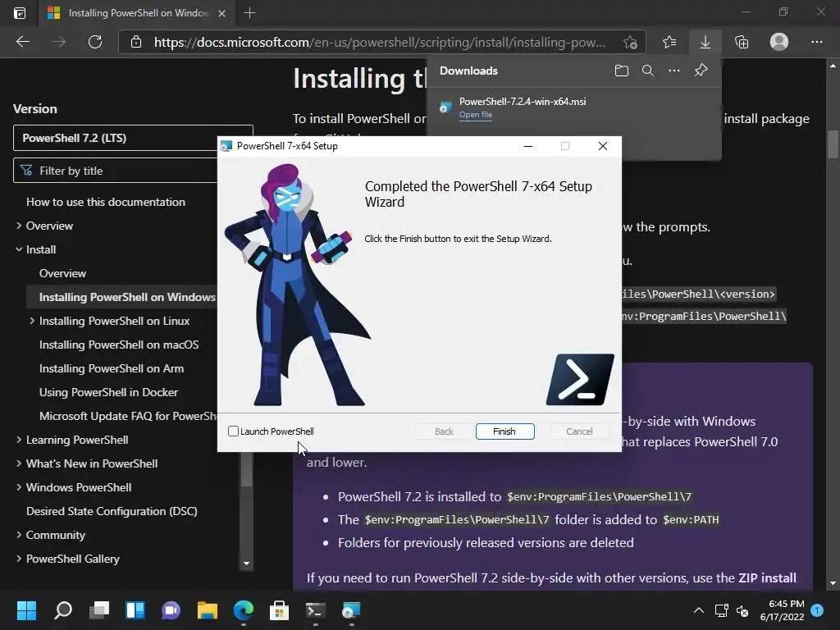Check the Launch PowerShell checkbox
The image size is (840, 630).
(233, 431)
